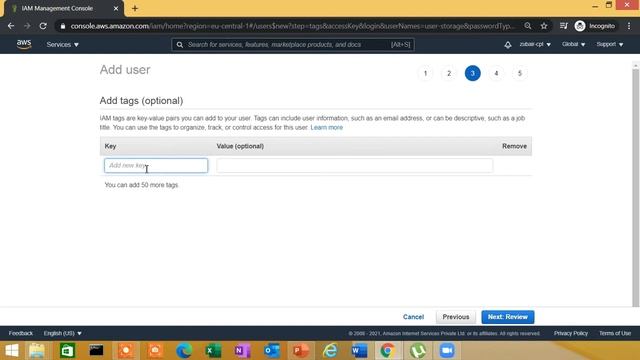Click the browser forward arrow
Image resolution: width=640 pixels, height=360 pixels.
(27, 26)
